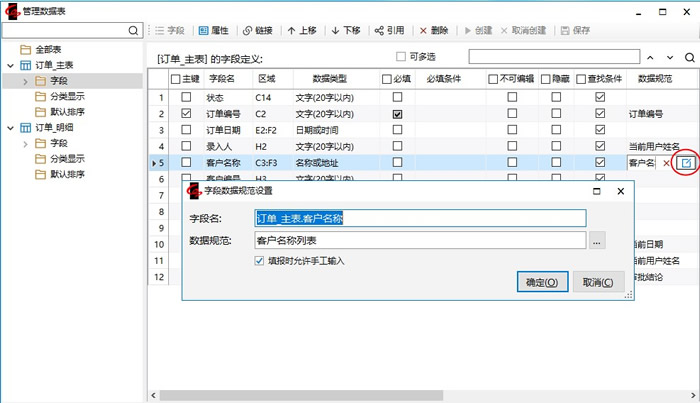The height and width of the screenshot is (403, 700).
Task: Collapse the 订单_主表 tree node
Action: tap(11, 65)
